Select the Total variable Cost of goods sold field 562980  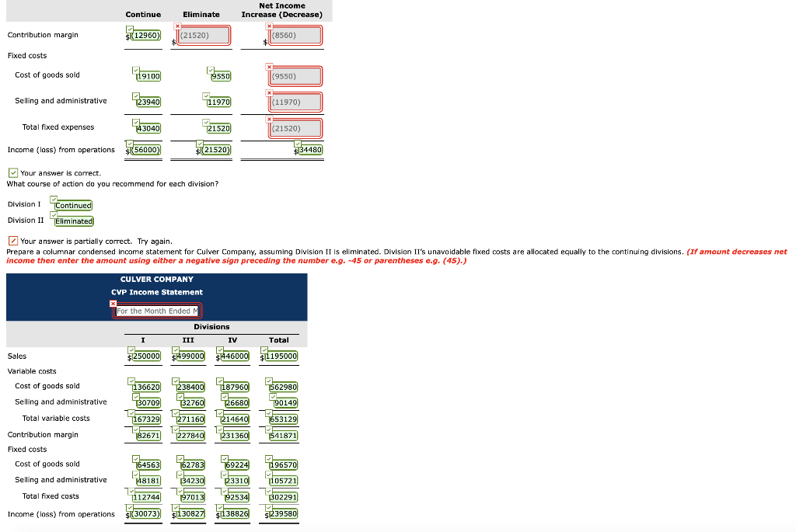coord(283,387)
